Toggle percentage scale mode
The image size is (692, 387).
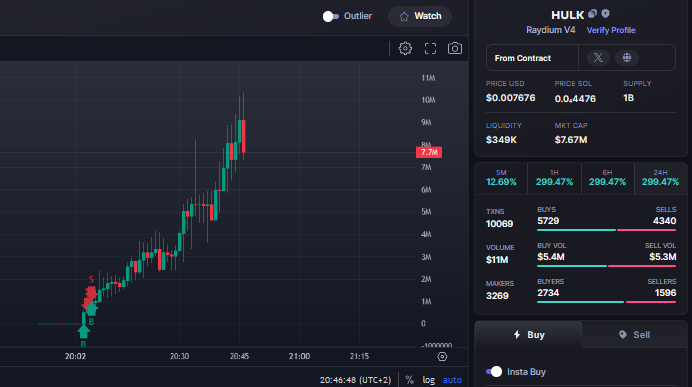coord(410,379)
